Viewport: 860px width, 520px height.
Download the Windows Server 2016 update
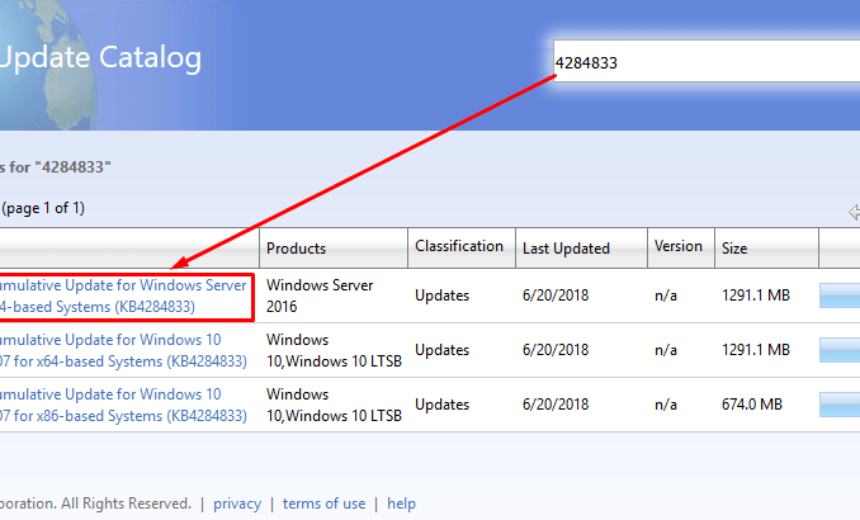(x=840, y=296)
